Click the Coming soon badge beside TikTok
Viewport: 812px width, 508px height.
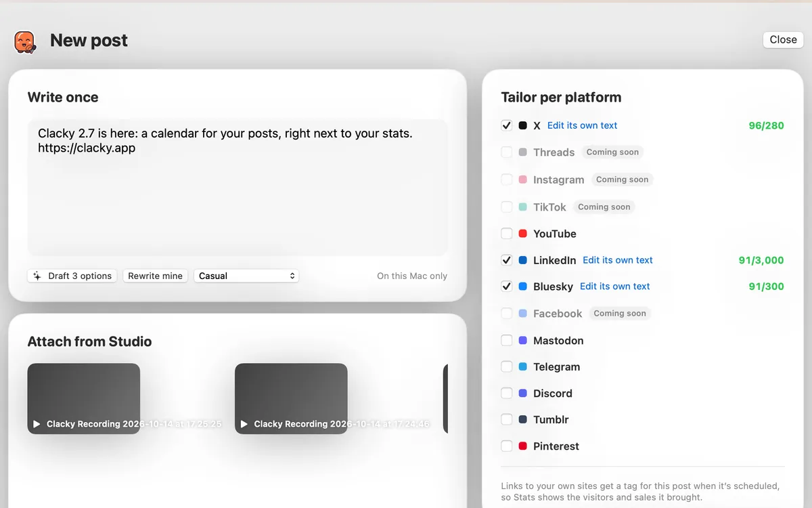[604, 207]
